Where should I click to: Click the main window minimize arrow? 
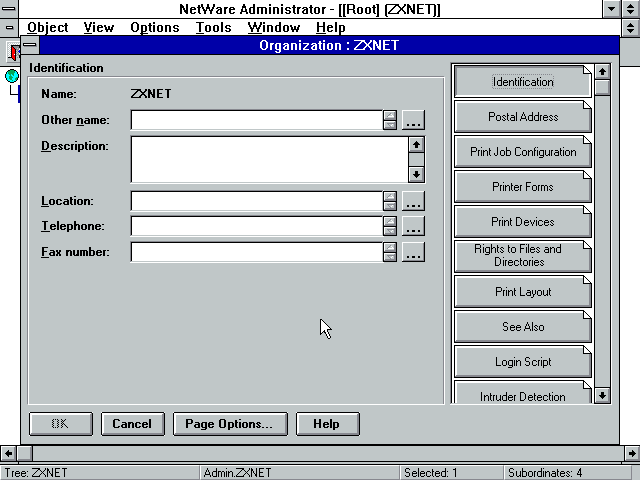pyautogui.click(x=611, y=9)
